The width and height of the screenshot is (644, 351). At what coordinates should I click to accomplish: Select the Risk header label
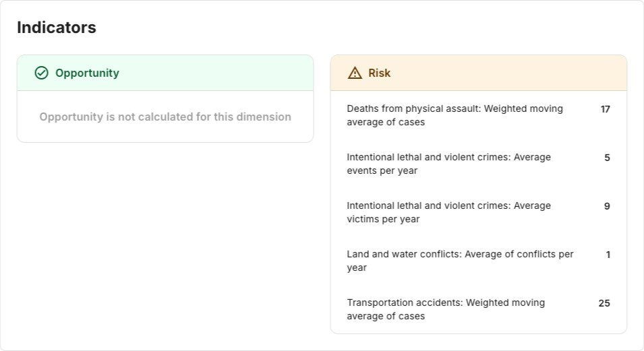pyautogui.click(x=379, y=73)
